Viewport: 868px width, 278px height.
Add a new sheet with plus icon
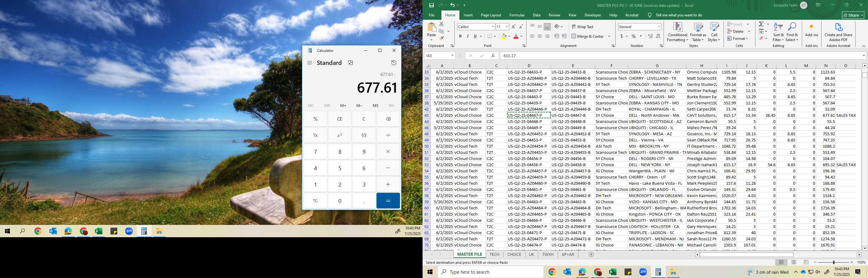[x=591, y=255]
